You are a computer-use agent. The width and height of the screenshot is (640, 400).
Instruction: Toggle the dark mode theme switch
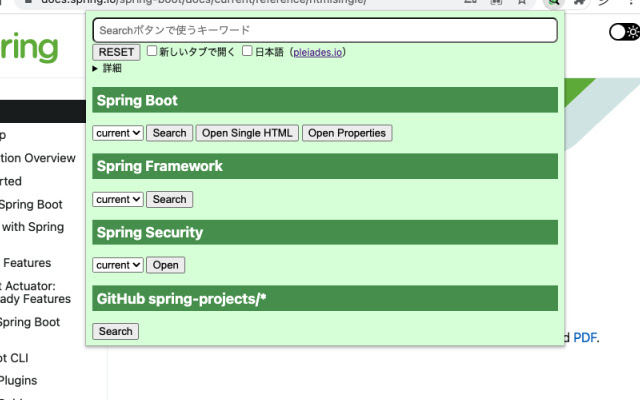624,32
